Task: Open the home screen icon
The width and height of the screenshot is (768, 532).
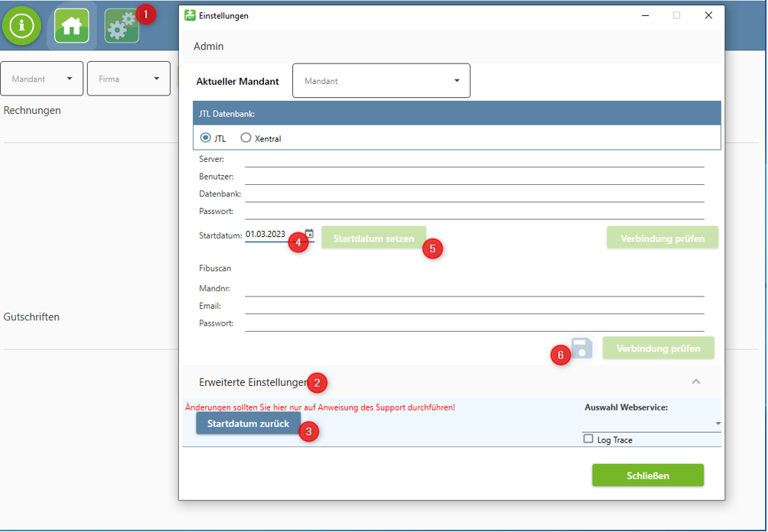Action: (71, 25)
